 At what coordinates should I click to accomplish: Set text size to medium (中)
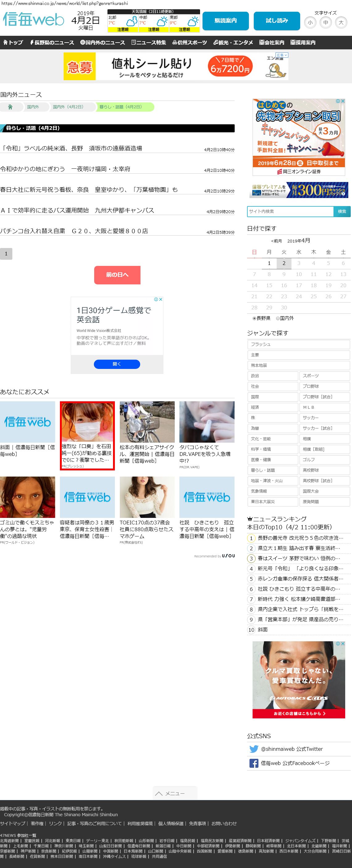point(325,23)
